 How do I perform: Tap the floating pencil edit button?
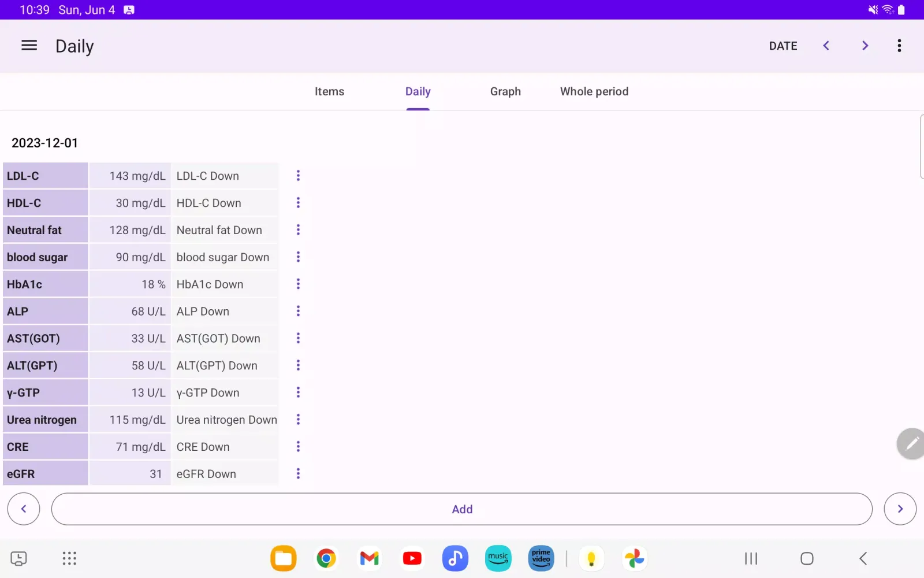coord(911,443)
